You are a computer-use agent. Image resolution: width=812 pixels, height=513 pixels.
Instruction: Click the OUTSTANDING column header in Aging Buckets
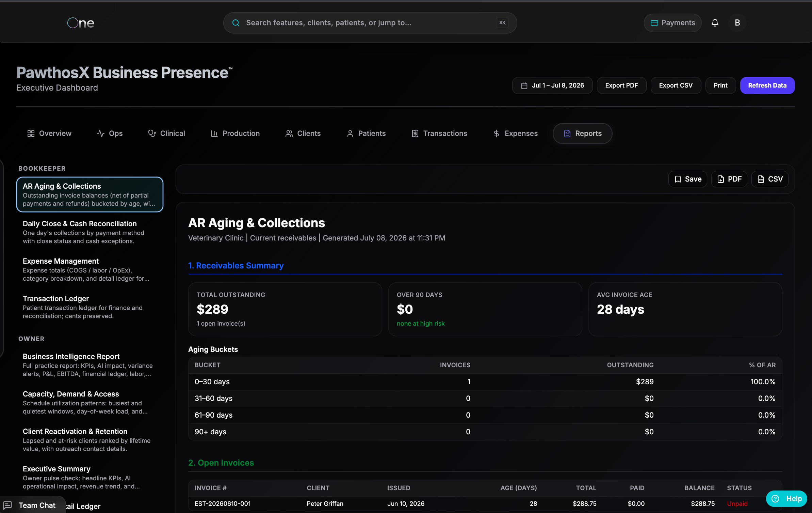[x=630, y=365]
